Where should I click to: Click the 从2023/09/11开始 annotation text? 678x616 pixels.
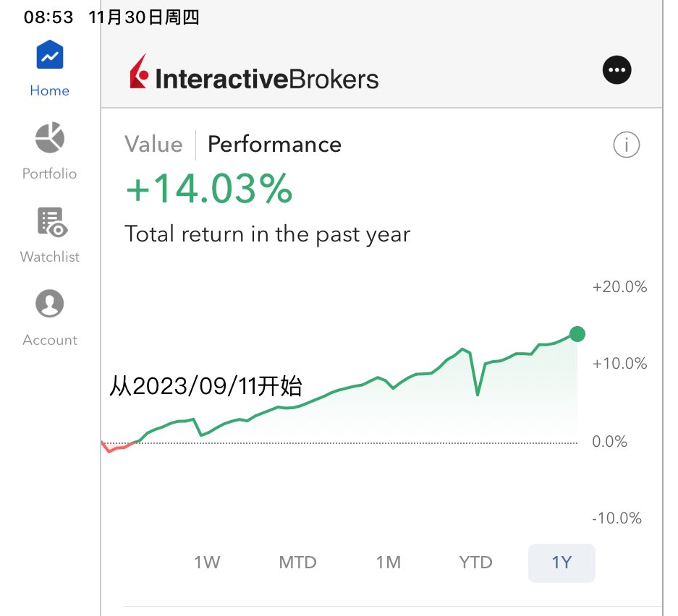205,386
